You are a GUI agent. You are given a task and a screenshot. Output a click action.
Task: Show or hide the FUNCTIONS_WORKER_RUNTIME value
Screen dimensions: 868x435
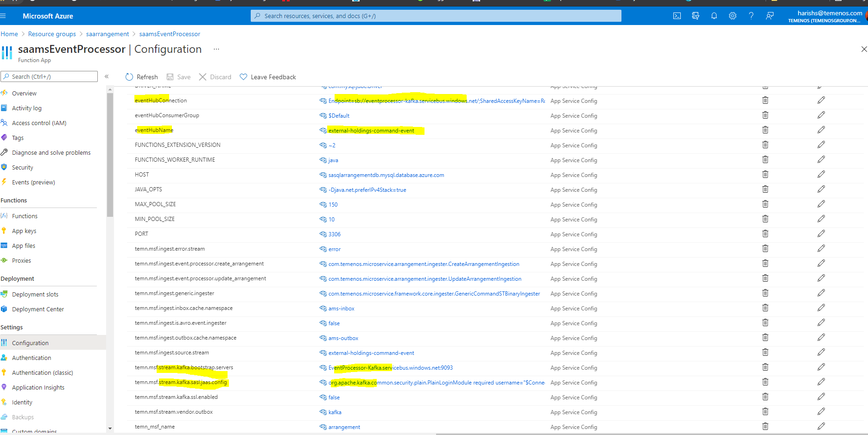(323, 160)
